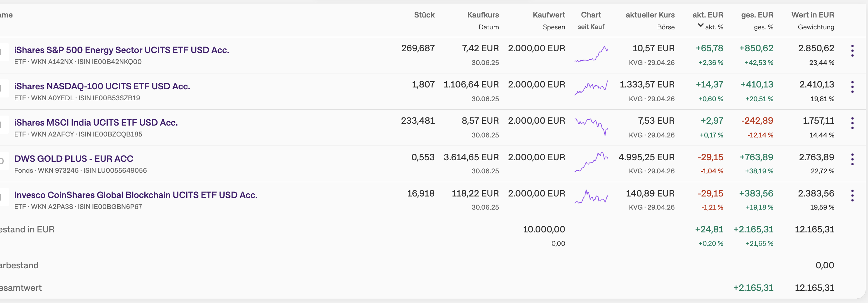The height and width of the screenshot is (303, 868).
Task: Sort table by Wert in EUR header
Action: tap(813, 15)
